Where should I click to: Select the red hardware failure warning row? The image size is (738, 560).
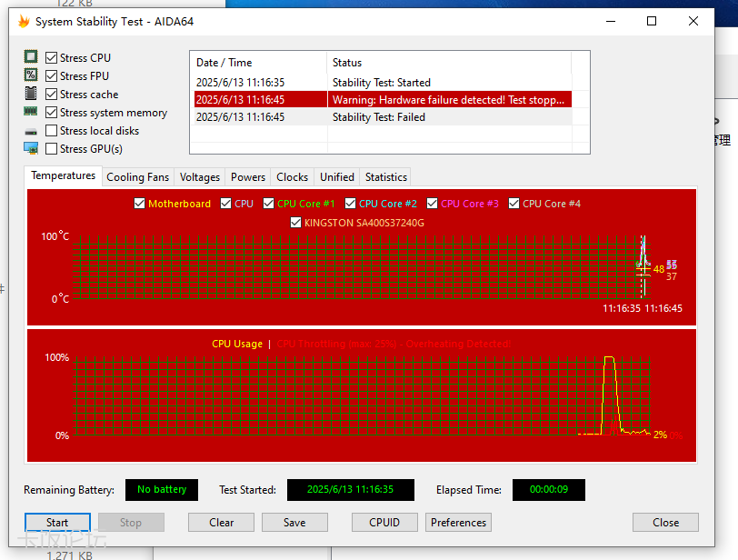click(384, 100)
